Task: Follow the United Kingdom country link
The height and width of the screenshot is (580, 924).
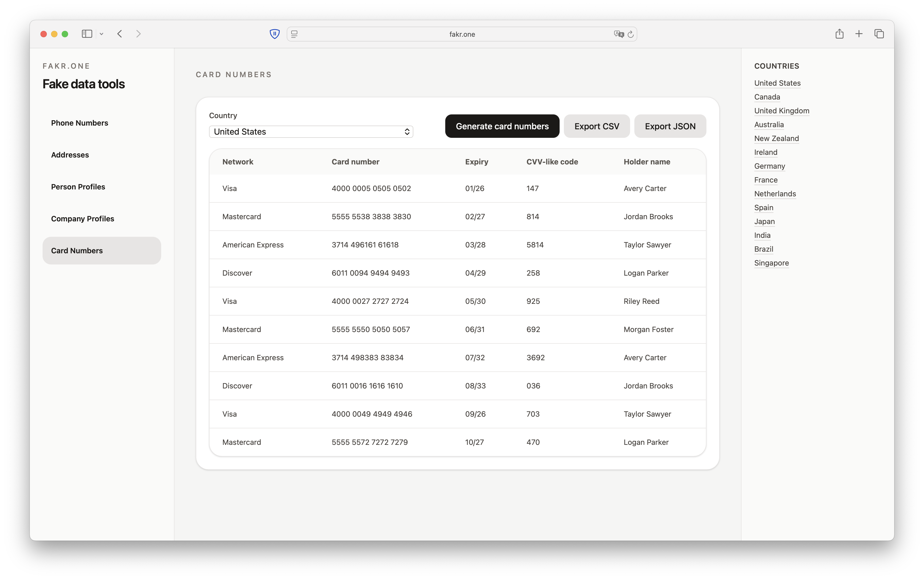Action: 781,111
